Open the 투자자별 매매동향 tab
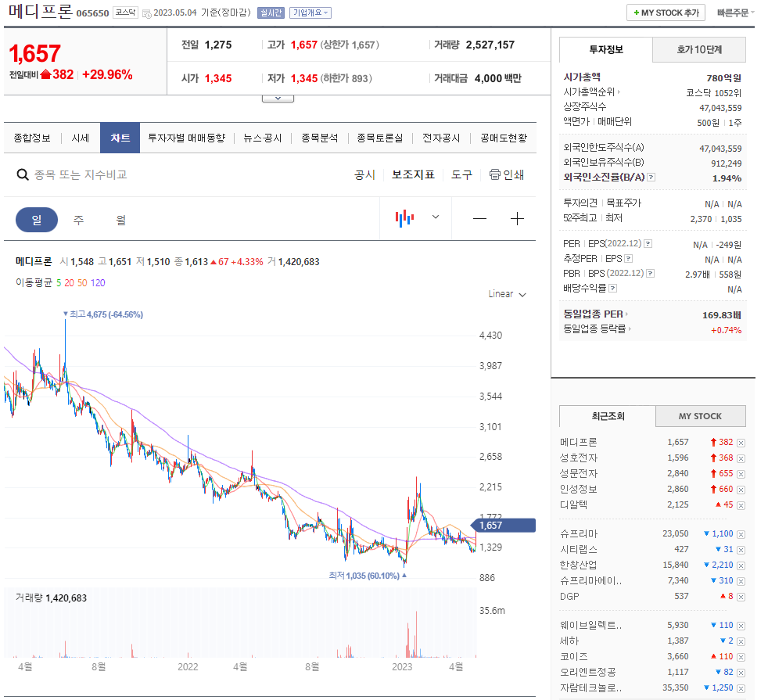This screenshot has height=700, width=768. [187, 138]
